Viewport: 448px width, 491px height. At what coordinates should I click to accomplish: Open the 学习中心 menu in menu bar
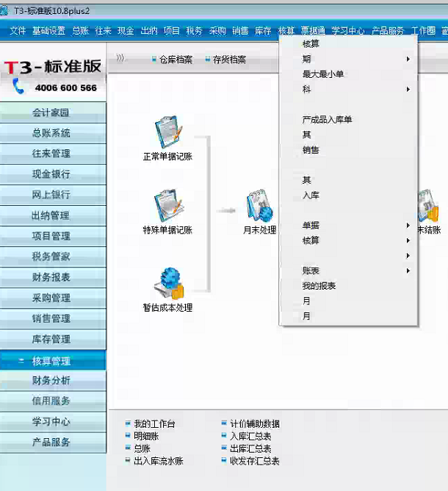[348, 31]
